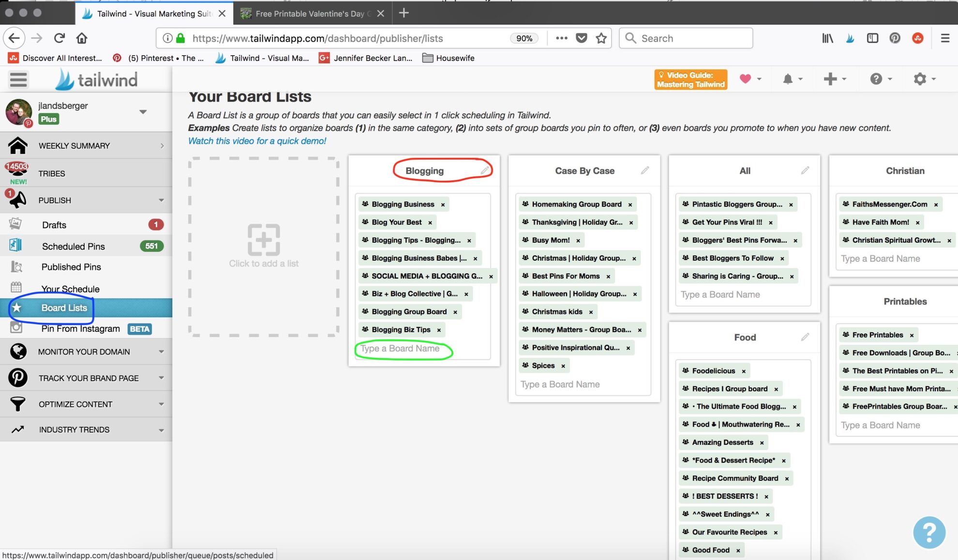Click Watch this video for a quick demo link
The image size is (958, 560).
pos(257,141)
